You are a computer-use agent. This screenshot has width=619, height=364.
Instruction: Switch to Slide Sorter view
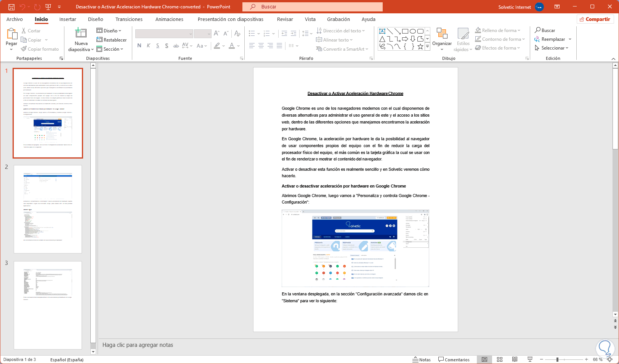click(500, 359)
